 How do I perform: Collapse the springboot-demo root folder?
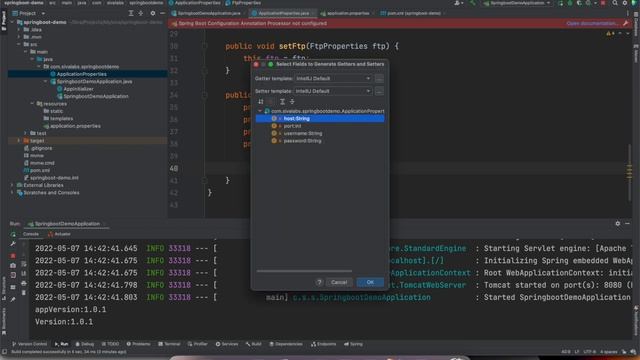(12, 22)
